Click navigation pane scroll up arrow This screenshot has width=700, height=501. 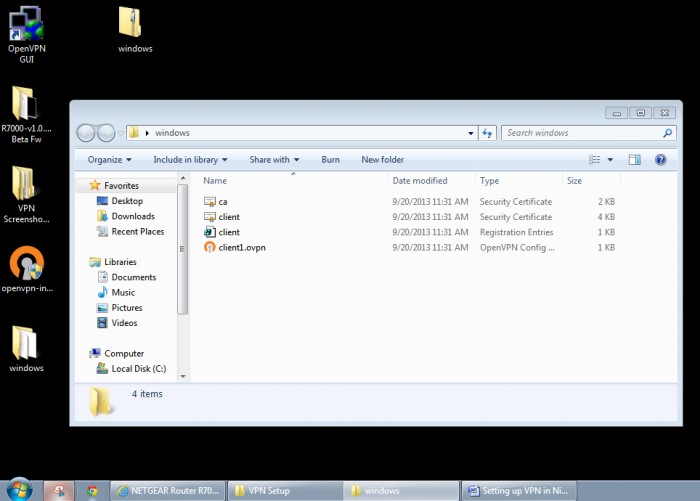point(183,178)
